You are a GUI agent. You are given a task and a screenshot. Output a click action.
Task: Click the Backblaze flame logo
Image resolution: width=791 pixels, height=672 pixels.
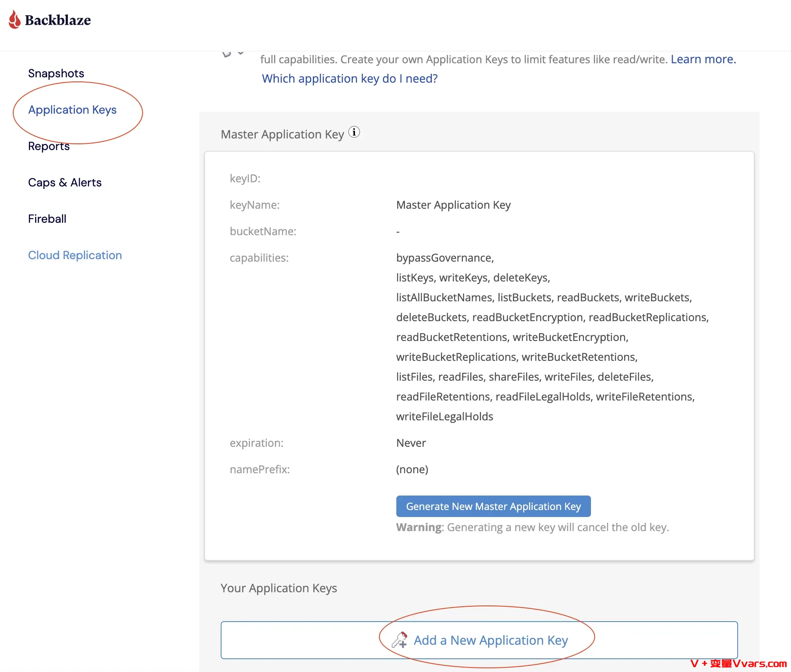(x=15, y=19)
